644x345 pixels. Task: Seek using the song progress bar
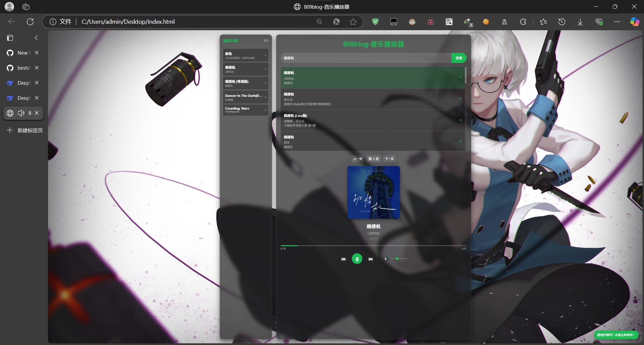(373, 246)
